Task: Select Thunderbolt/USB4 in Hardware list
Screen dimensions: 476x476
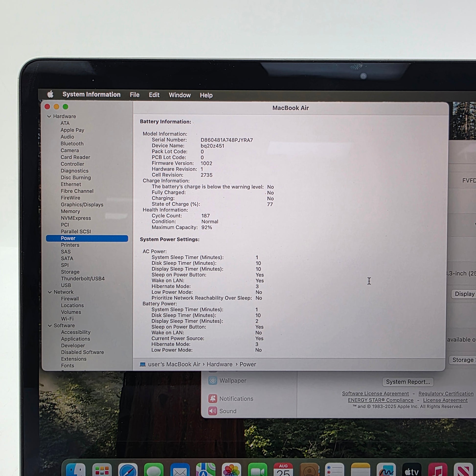Action: [x=83, y=278]
